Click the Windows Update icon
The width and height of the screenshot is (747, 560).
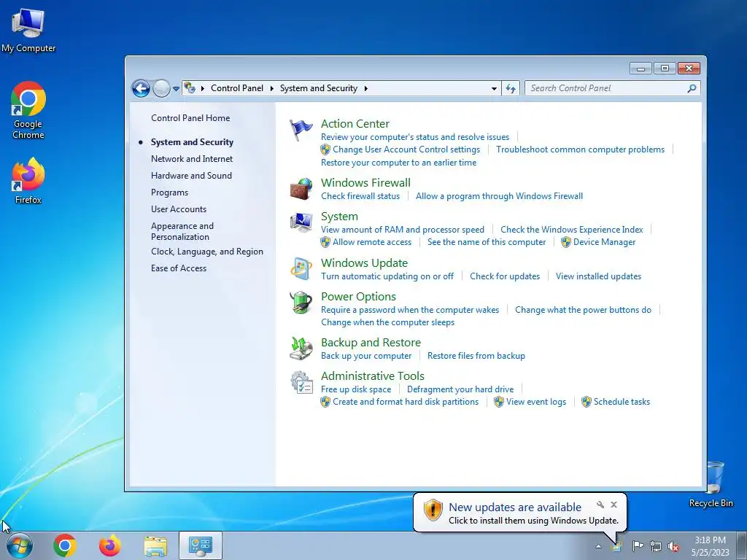click(x=301, y=268)
